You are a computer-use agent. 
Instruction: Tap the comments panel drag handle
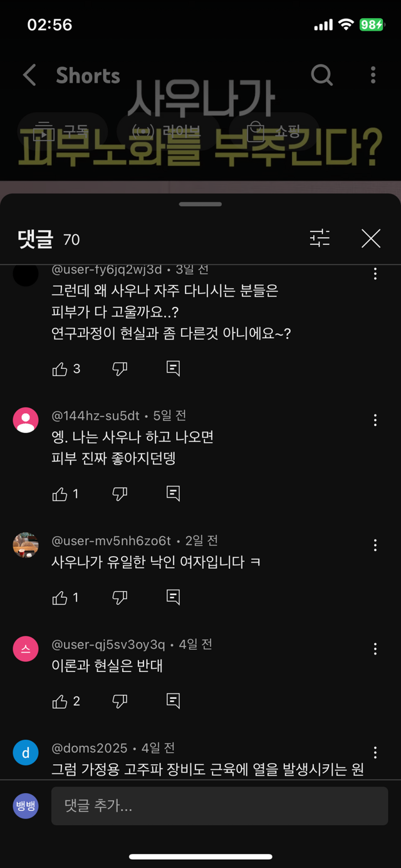[200, 204]
